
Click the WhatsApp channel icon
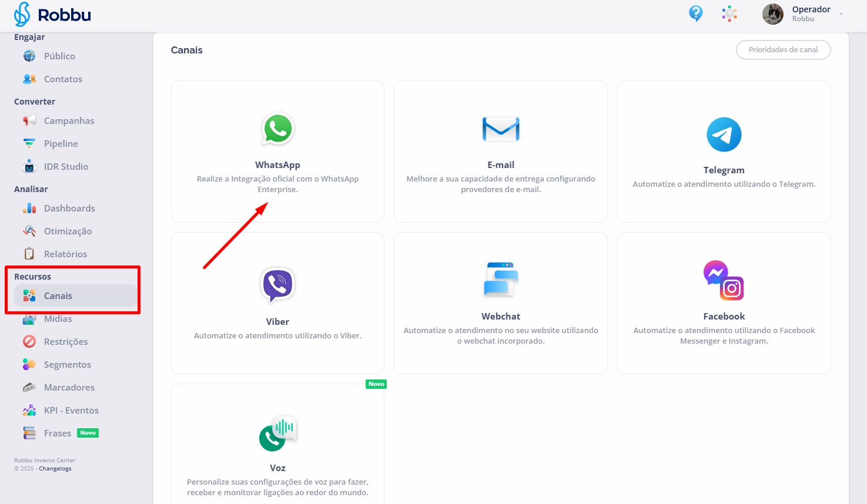277,129
